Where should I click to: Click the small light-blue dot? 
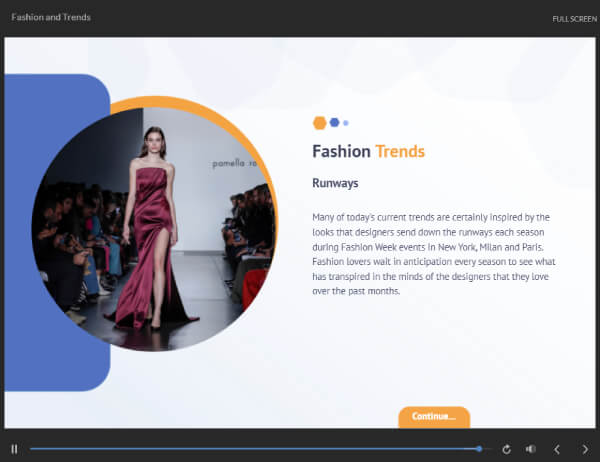point(346,123)
